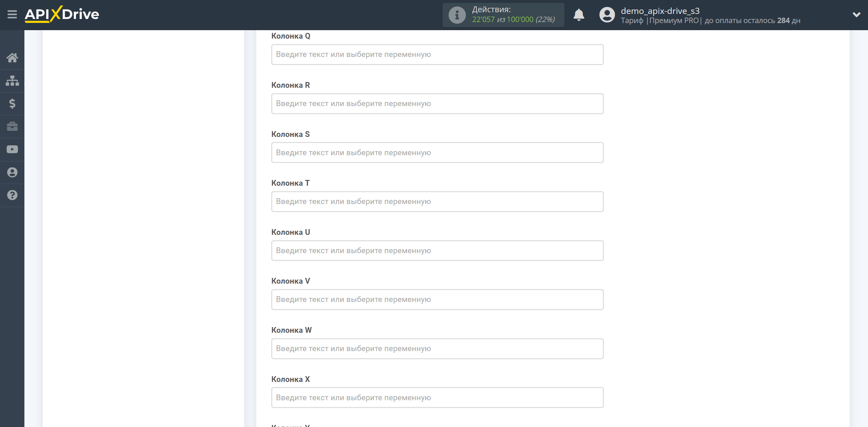
Task: Click the Колонка Q input field
Action: pos(437,54)
